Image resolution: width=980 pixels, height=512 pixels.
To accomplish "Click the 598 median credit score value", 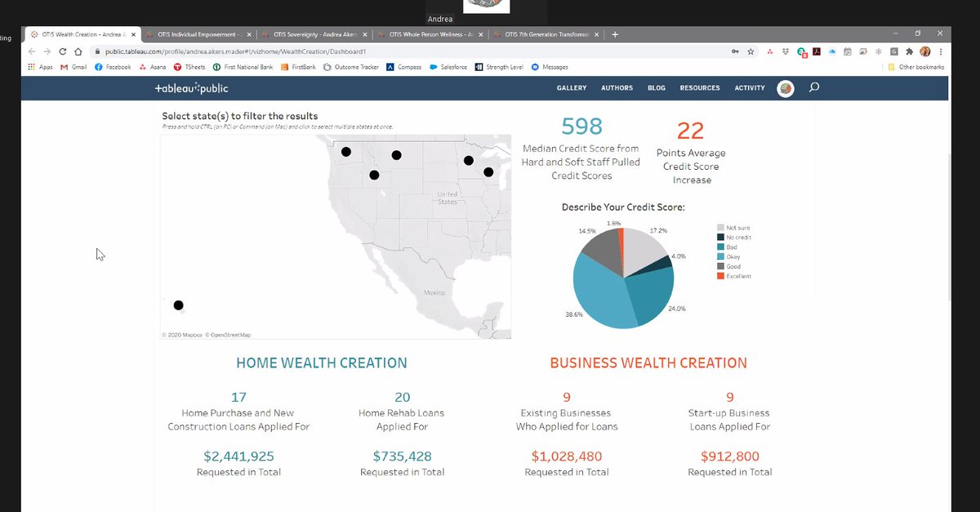I will (581, 126).
